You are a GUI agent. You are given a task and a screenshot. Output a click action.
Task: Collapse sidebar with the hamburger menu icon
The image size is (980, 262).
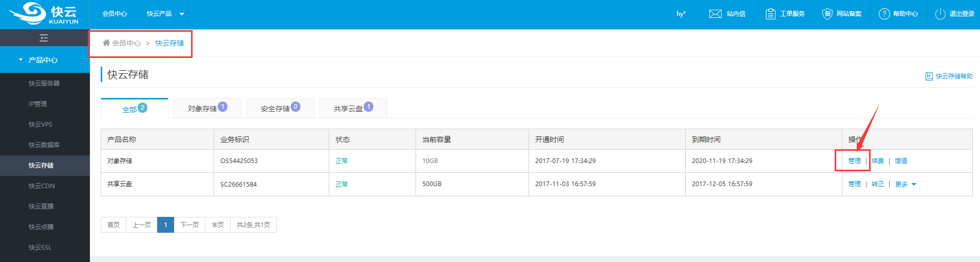coord(44,38)
